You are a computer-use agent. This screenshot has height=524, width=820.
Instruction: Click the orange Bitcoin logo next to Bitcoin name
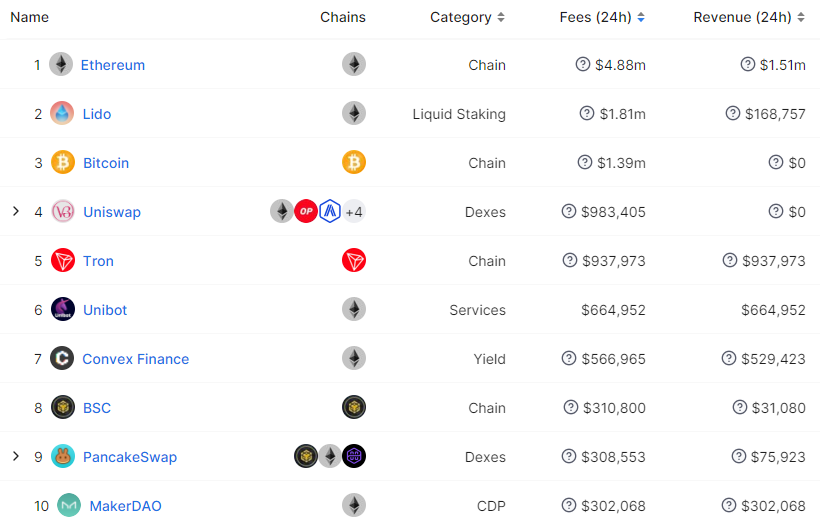[x=63, y=163]
